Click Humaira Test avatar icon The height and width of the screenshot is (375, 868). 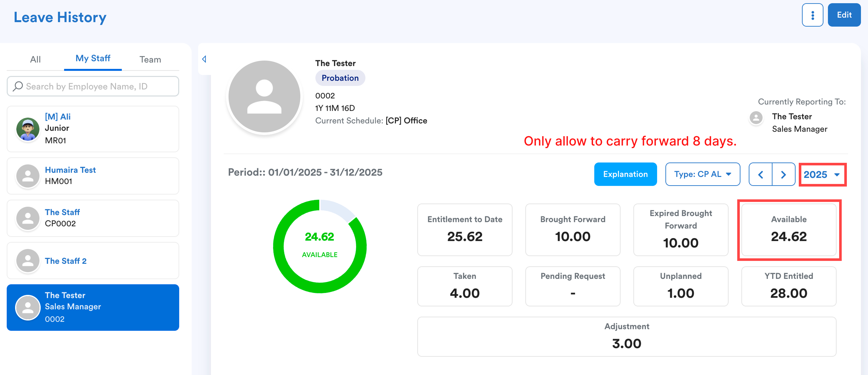click(x=28, y=176)
